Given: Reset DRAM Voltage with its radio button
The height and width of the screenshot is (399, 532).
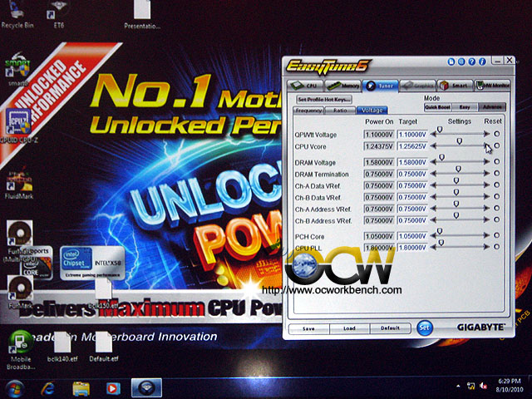Looking at the screenshot, I should (497, 161).
